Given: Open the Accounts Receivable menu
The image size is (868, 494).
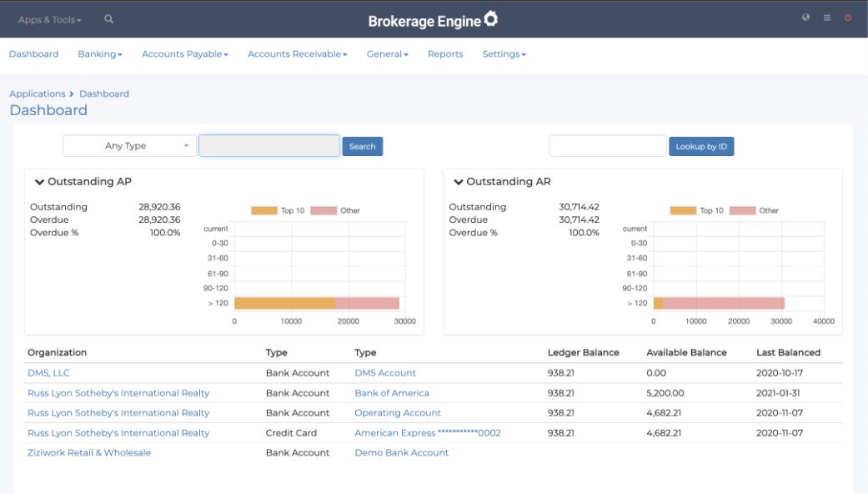Looking at the screenshot, I should [x=298, y=54].
